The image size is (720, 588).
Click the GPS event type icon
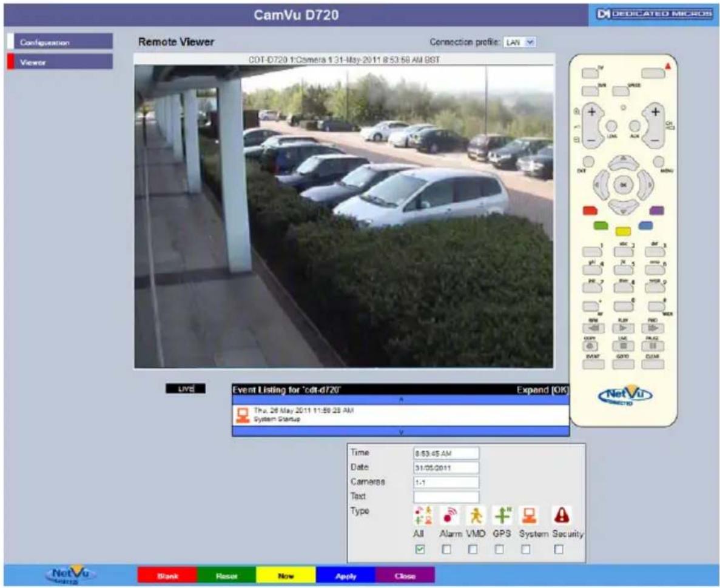point(502,515)
